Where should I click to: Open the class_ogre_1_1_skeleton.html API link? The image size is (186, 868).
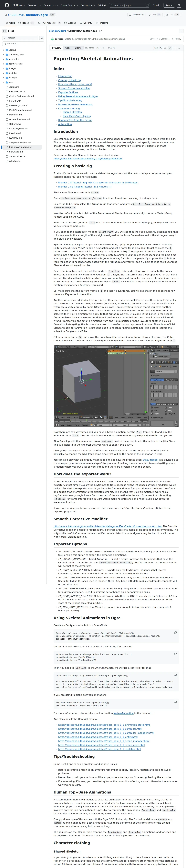(100, 749)
